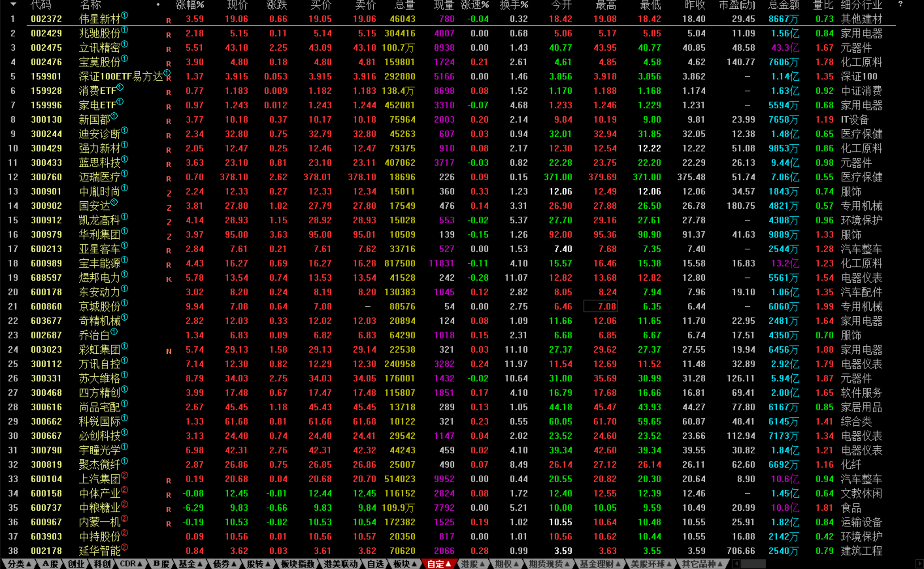The image size is (924, 569).
Task: Expand the 基金▲ tab menu
Action: coord(191,564)
